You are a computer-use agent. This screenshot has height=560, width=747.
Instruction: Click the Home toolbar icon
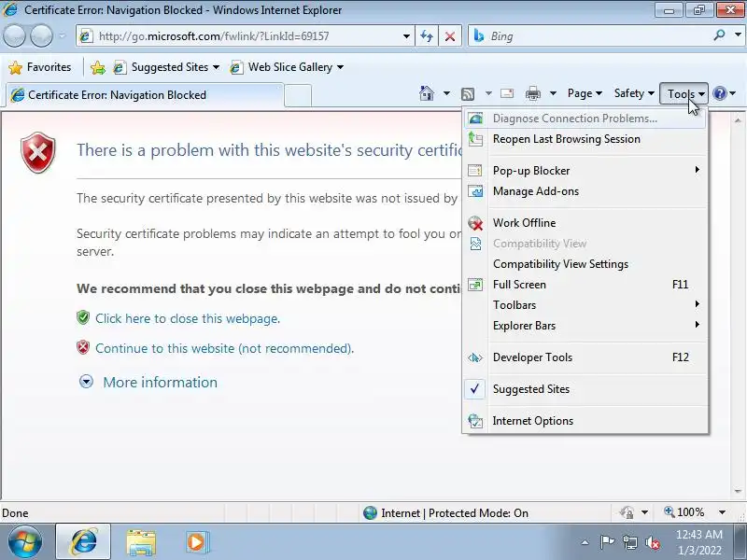[x=427, y=93]
